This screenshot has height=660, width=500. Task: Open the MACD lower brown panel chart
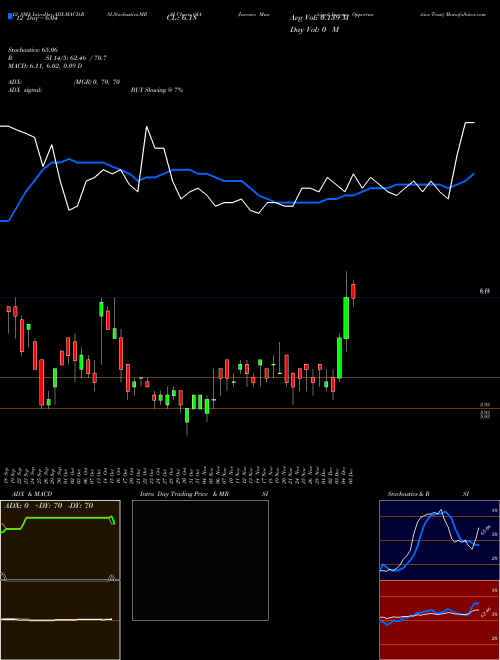click(x=60, y=620)
